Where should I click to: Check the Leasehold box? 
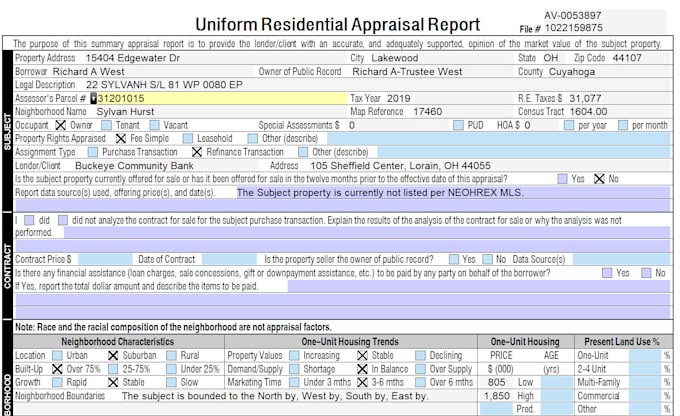tap(188, 138)
